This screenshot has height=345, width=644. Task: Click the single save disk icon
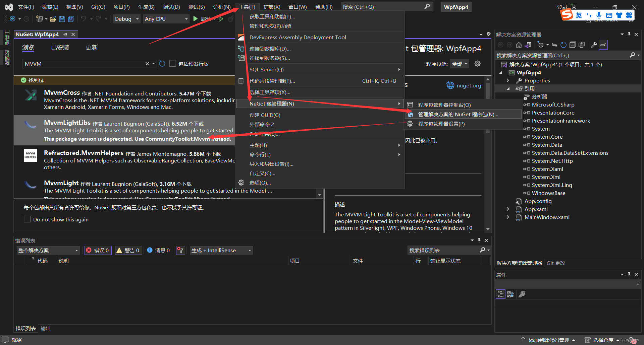click(62, 19)
